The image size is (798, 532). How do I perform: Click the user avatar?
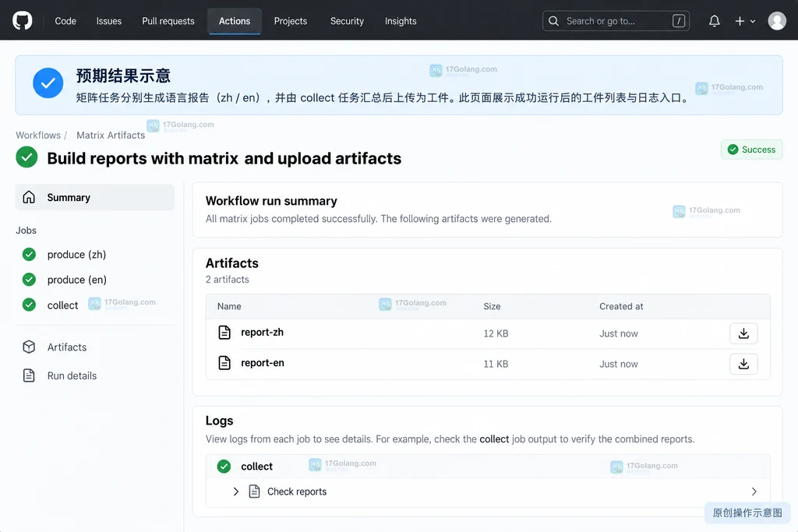coord(777,21)
